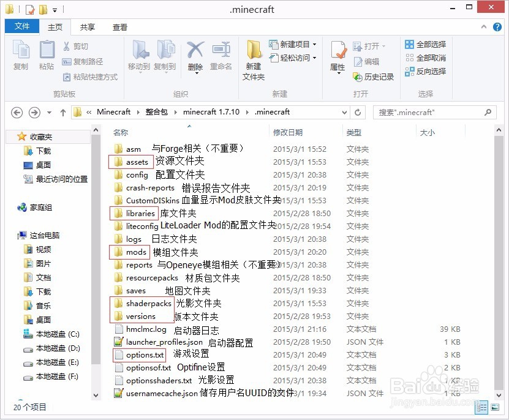Switch to Details view icon in status bar

pyautogui.click(x=481, y=407)
